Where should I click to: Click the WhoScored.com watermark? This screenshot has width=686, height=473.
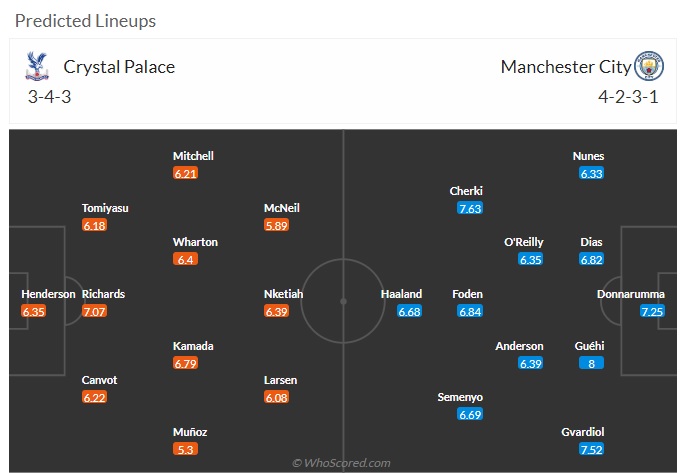pyautogui.click(x=341, y=463)
